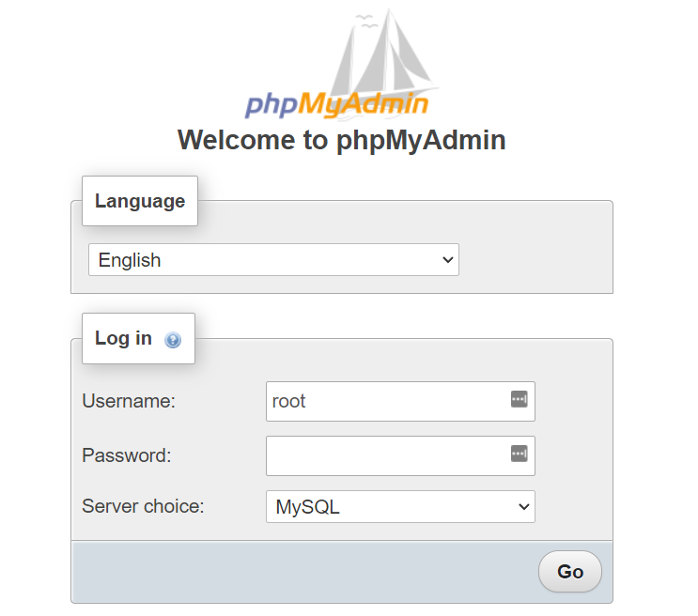This screenshot has height=616, width=698.
Task: Click the Server choice label
Action: (x=143, y=506)
